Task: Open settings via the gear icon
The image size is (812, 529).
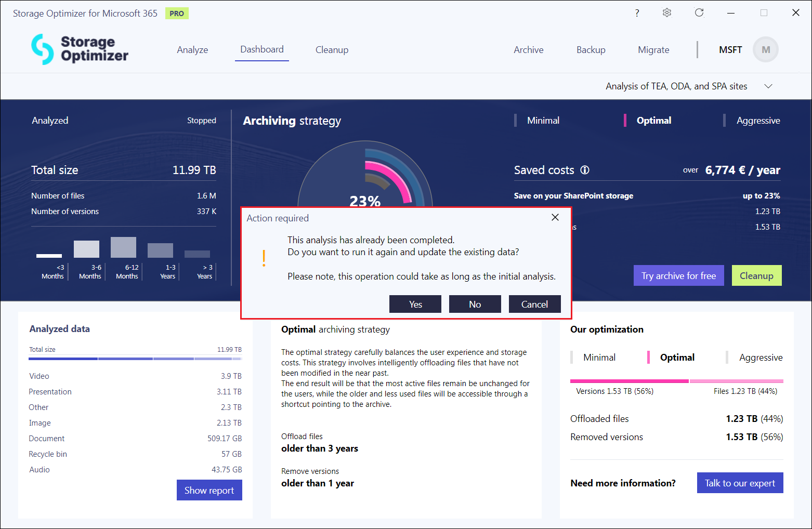Action: 667,13
